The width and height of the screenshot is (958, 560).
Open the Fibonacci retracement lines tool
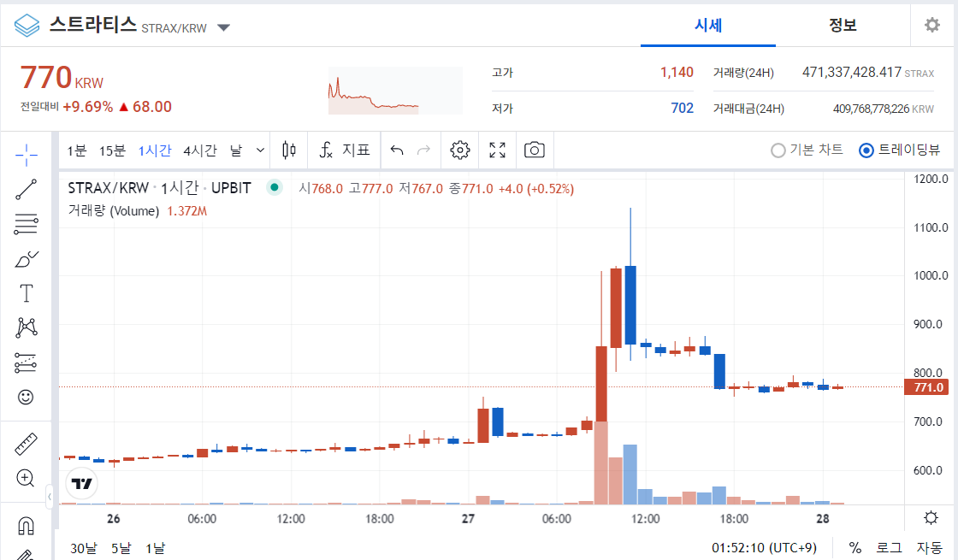pyautogui.click(x=27, y=224)
